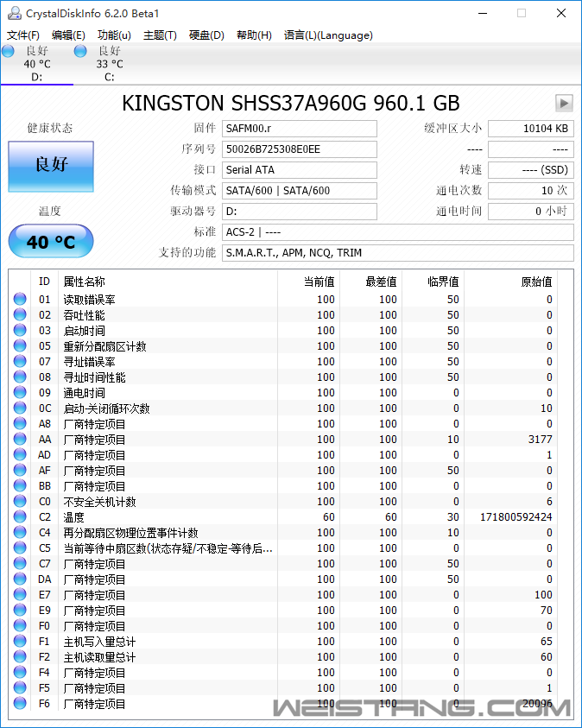Click status icon for row E9
This screenshot has width=582, height=728.
point(20,610)
